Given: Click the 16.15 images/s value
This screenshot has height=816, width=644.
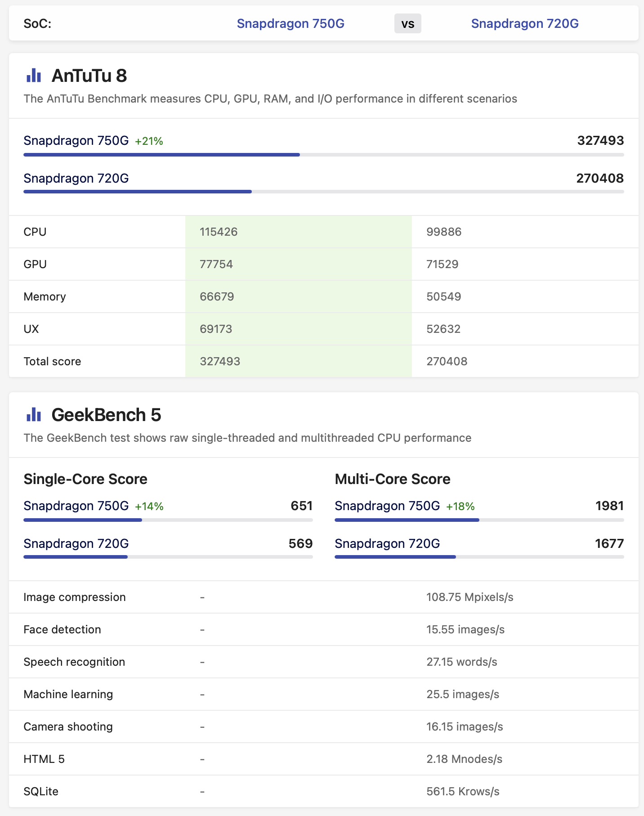Looking at the screenshot, I should coord(465,727).
